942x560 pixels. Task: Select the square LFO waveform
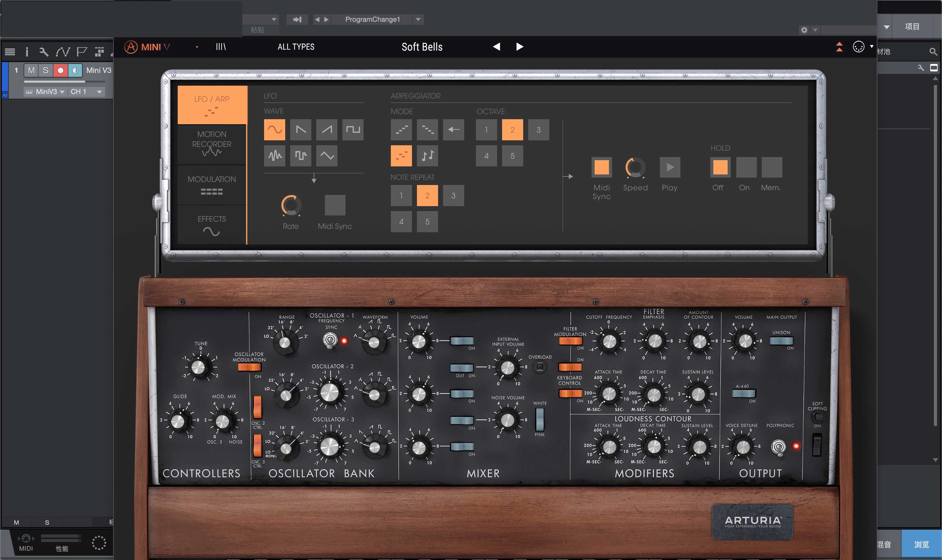click(x=353, y=129)
